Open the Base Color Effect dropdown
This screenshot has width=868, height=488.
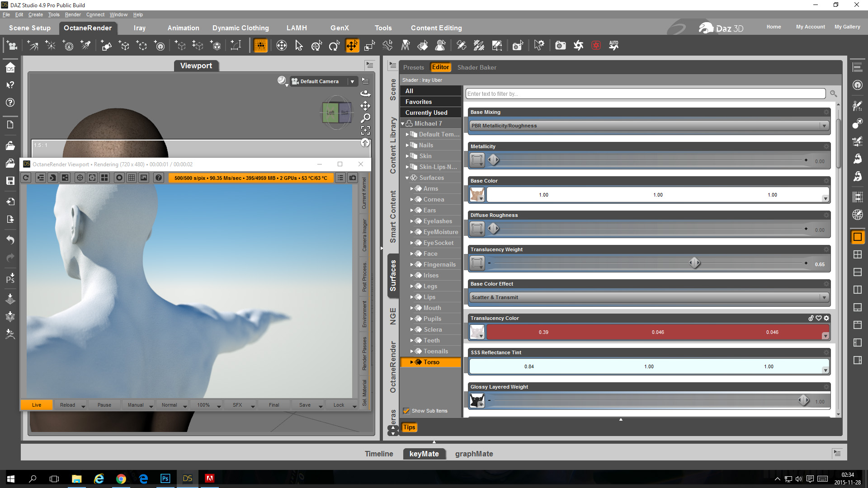click(649, 297)
